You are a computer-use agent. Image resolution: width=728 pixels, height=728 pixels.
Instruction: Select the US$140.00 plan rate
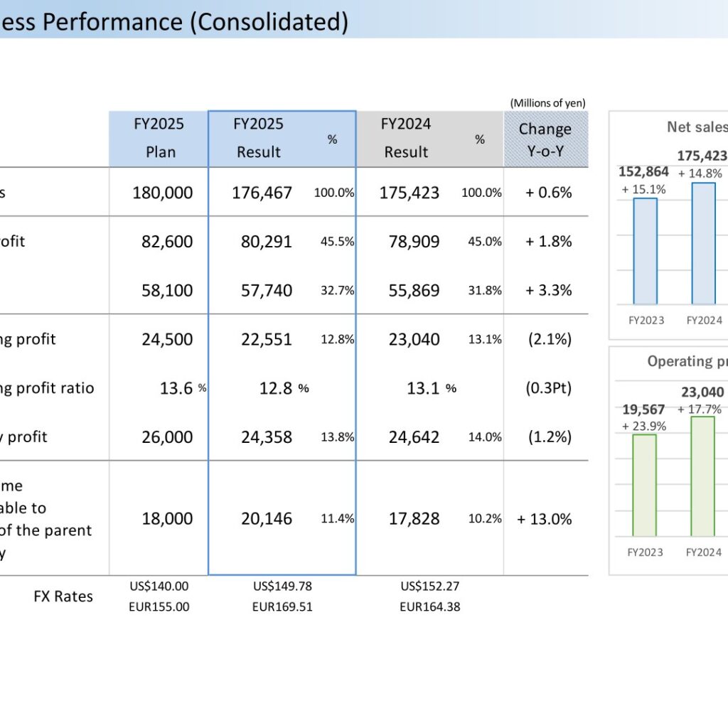click(x=159, y=587)
